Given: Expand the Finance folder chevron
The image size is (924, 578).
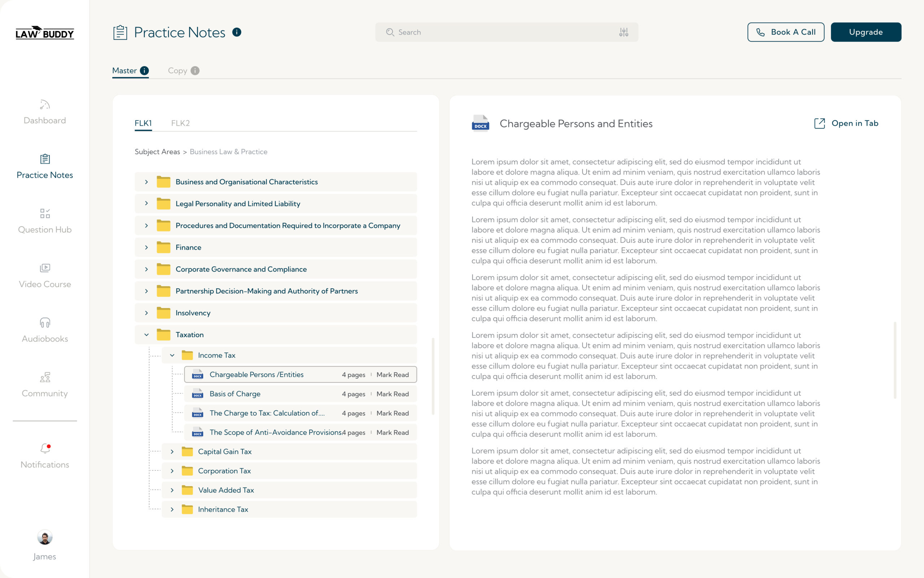Looking at the screenshot, I should click(x=146, y=247).
